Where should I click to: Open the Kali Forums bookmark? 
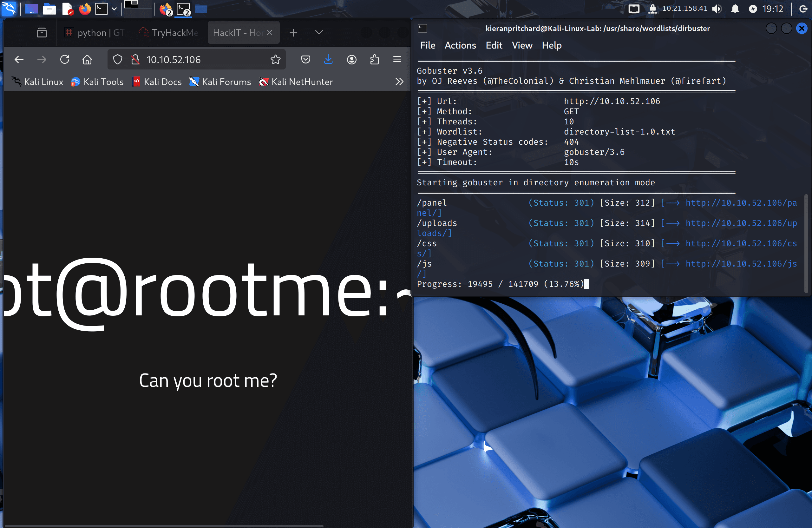tap(220, 82)
